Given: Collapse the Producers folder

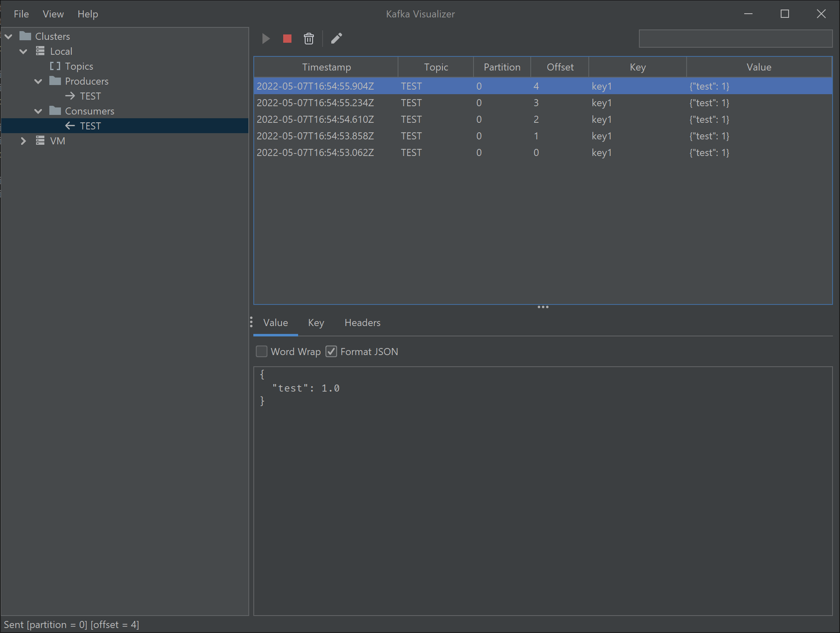Looking at the screenshot, I should pyautogui.click(x=38, y=81).
